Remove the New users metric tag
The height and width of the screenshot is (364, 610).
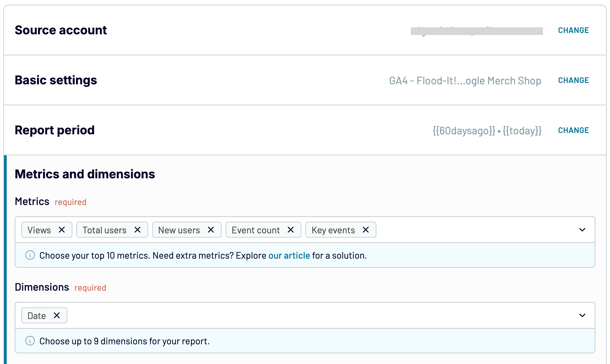coord(211,230)
